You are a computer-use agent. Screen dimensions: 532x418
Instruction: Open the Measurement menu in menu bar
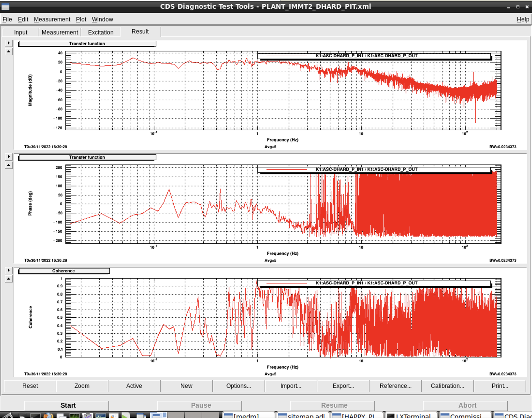point(52,19)
